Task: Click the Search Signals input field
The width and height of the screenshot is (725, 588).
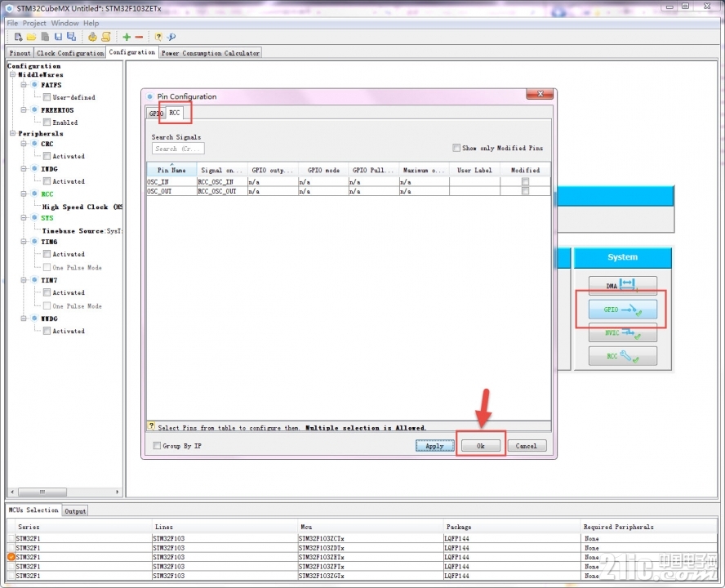Action: [178, 149]
